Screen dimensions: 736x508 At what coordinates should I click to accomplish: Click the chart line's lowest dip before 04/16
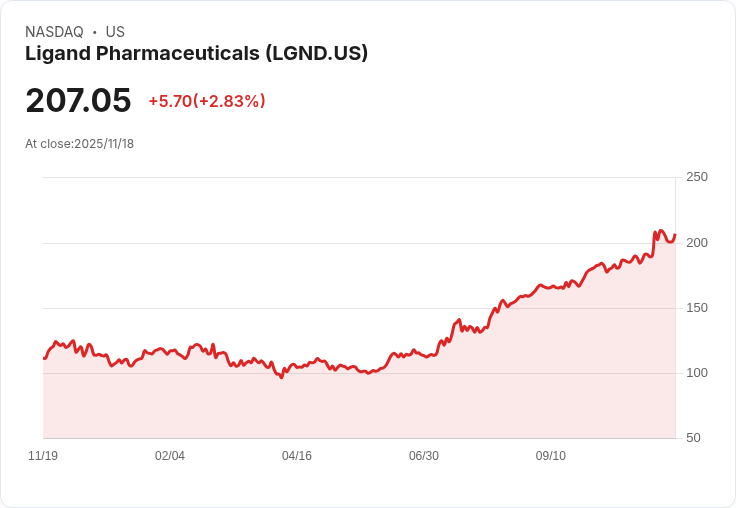[282, 377]
